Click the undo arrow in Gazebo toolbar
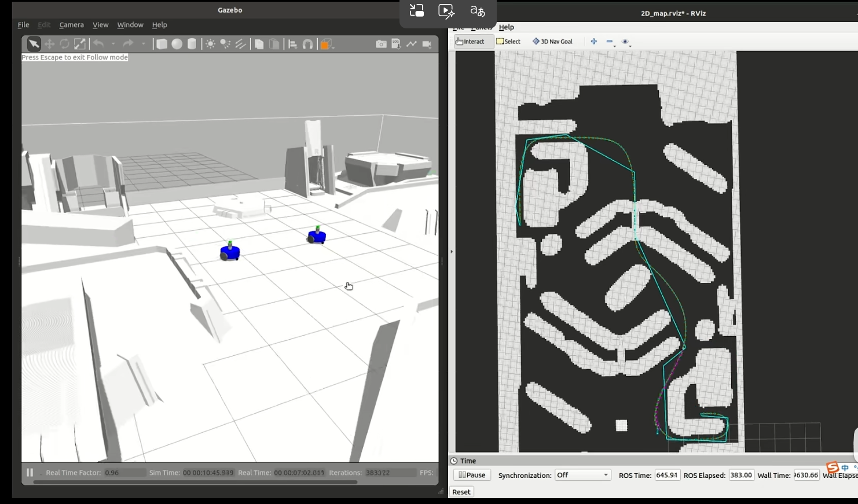 click(x=98, y=44)
